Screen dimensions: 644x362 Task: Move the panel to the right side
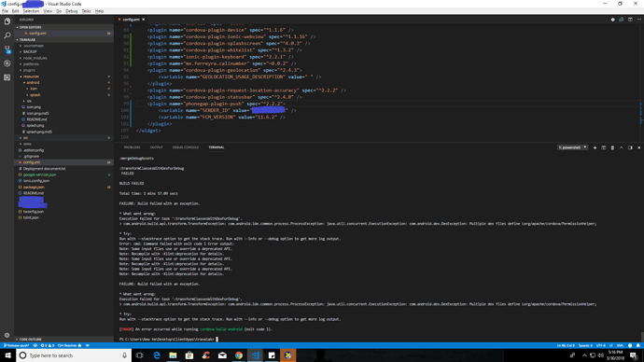pos(630,147)
